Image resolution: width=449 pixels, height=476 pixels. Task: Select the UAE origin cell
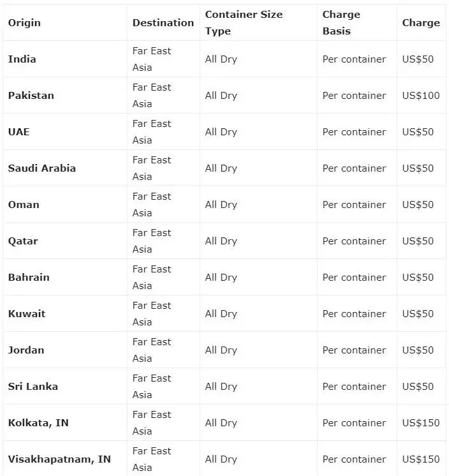[x=19, y=131]
